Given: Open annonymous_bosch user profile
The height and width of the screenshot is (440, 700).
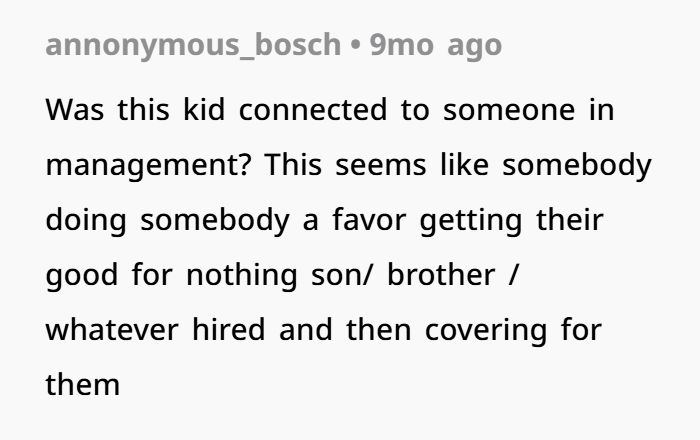Looking at the screenshot, I should click(193, 45).
